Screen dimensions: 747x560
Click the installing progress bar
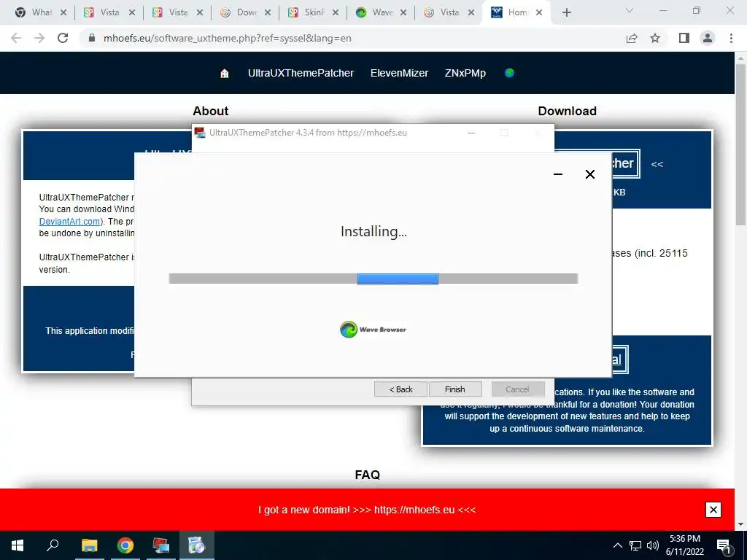pos(373,279)
